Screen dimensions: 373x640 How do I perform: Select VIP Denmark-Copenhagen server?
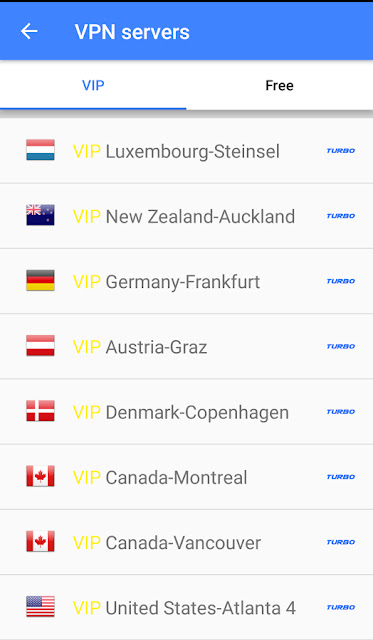186,412
